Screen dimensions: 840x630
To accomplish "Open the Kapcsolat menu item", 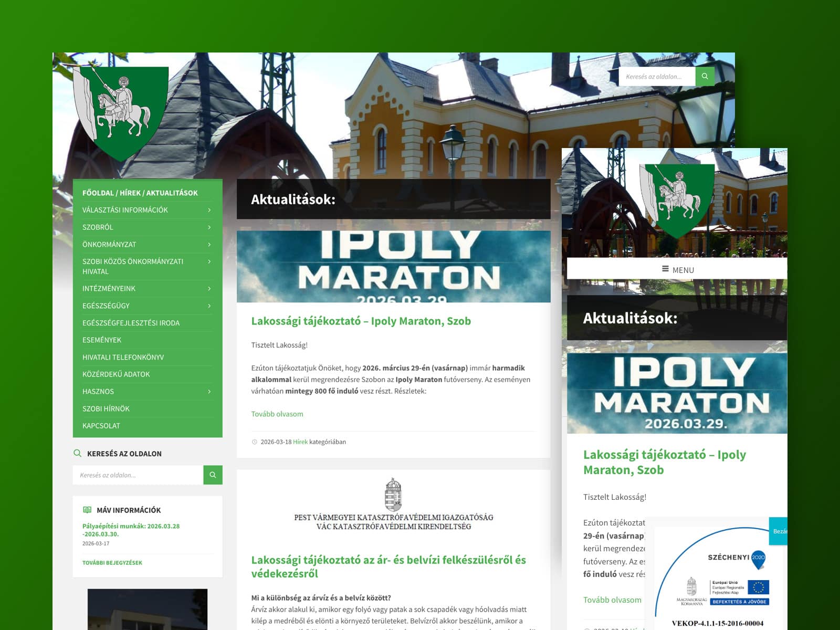I will (x=101, y=426).
